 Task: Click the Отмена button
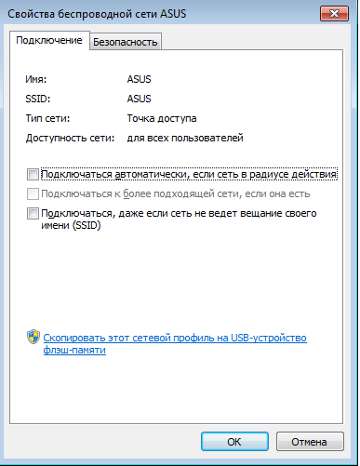click(x=309, y=442)
